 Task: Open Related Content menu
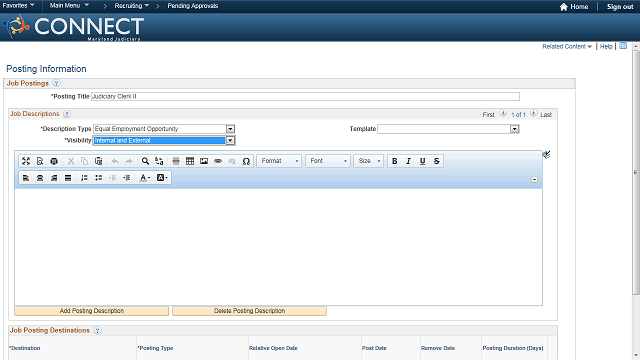(567, 47)
